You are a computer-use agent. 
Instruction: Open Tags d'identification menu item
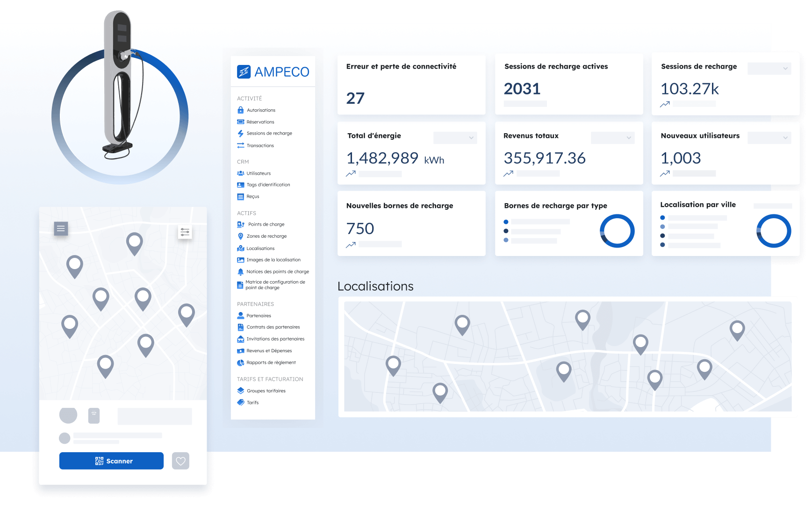[268, 185]
